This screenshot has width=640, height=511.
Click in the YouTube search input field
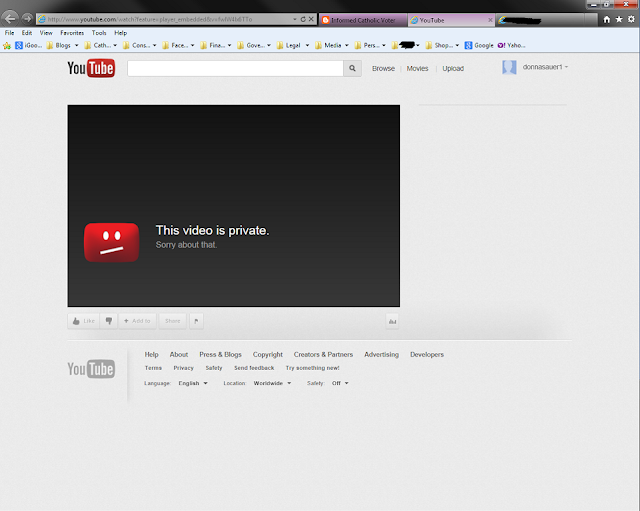[x=235, y=69]
